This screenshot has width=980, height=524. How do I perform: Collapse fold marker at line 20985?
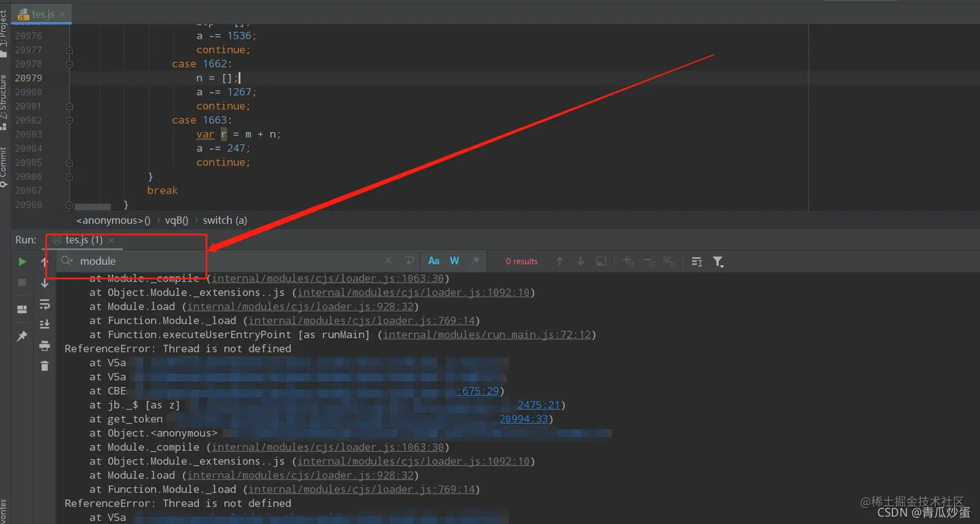pos(69,163)
